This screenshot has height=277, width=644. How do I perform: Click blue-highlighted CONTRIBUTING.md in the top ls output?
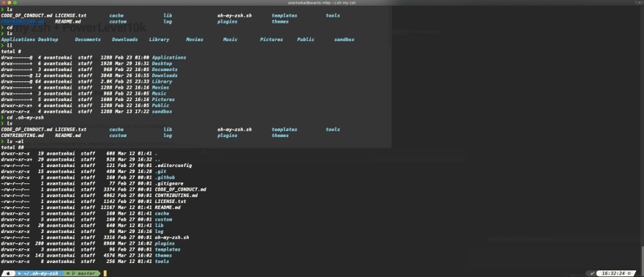tap(22, 21)
